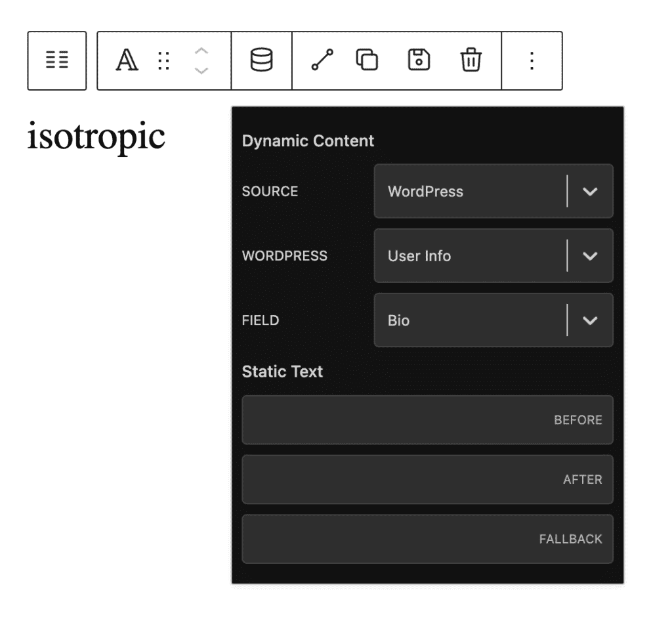Click the FIELD label
Viewport: 672px width, 619px height.
click(261, 320)
